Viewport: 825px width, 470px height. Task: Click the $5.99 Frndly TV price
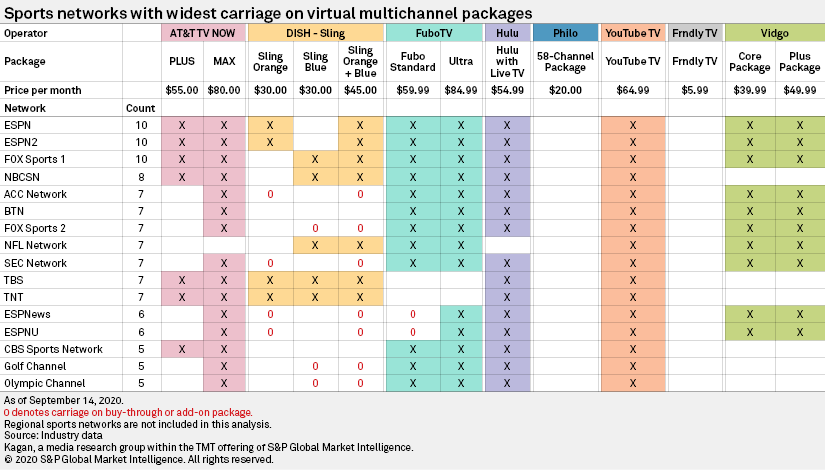point(694,90)
